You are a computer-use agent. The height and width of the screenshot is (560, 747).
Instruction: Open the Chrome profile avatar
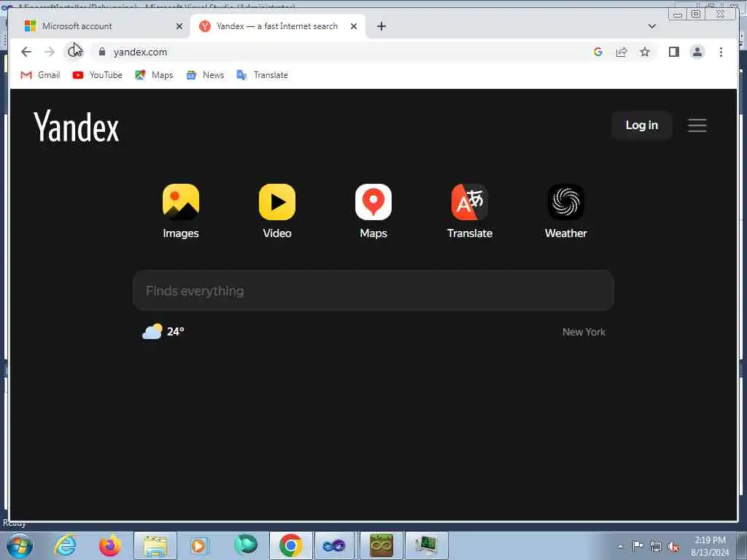click(x=697, y=52)
